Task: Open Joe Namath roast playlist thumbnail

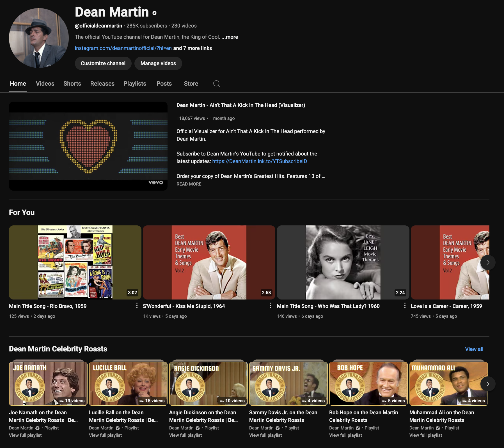Action: pyautogui.click(x=48, y=383)
